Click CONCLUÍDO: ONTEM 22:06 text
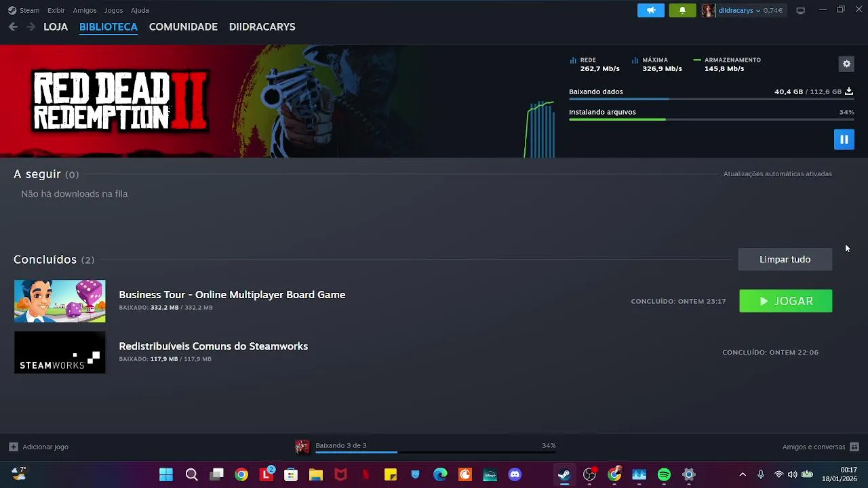 click(x=770, y=352)
